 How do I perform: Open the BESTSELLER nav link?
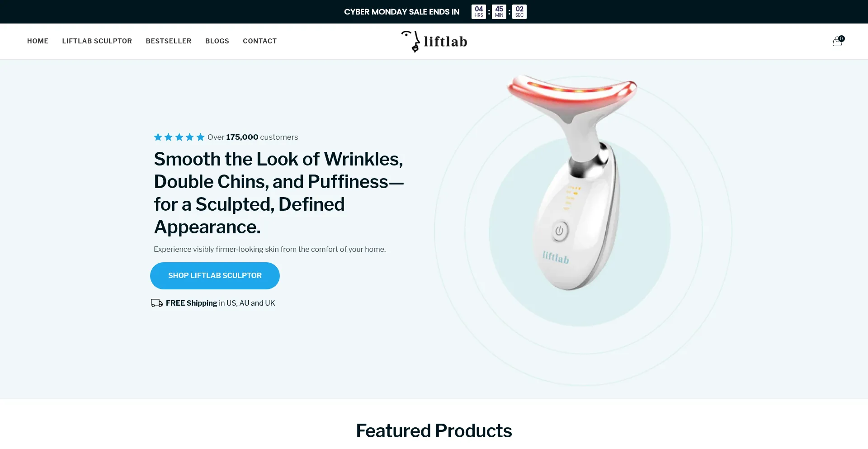point(169,41)
